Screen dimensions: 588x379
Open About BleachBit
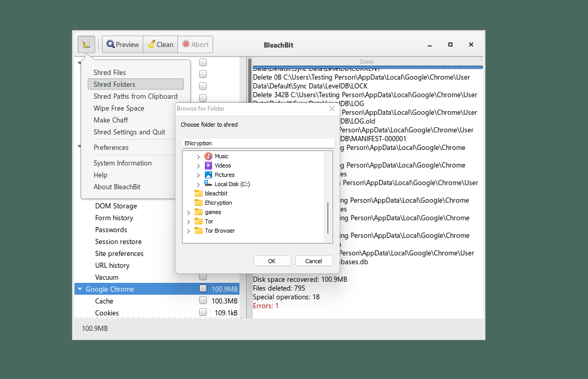coord(117,187)
